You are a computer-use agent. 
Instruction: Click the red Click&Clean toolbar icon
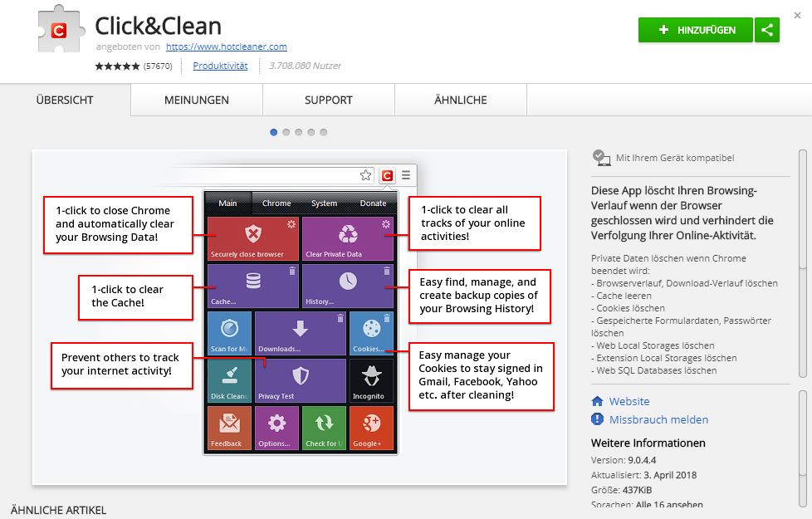pyautogui.click(x=387, y=175)
